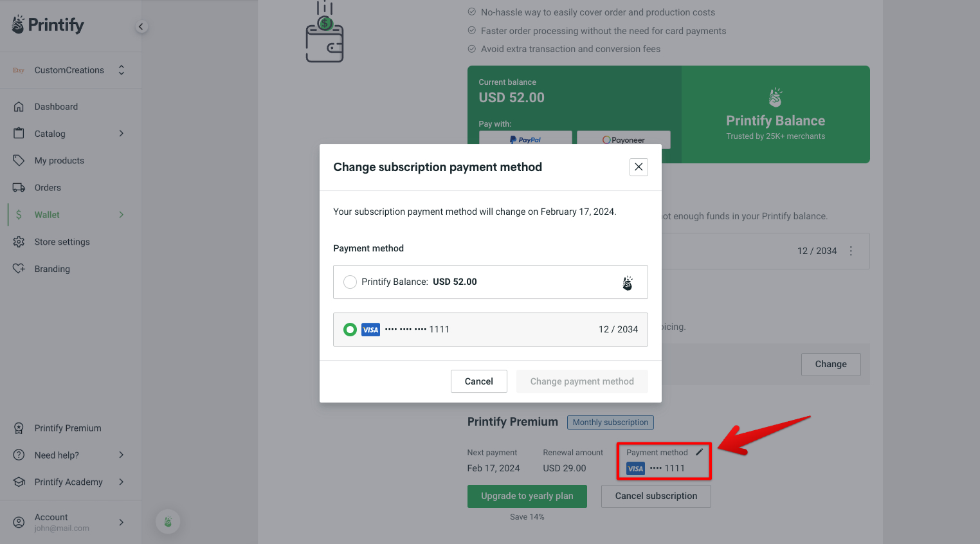
Task: Edit payment method via pencil icon
Action: pyautogui.click(x=699, y=452)
